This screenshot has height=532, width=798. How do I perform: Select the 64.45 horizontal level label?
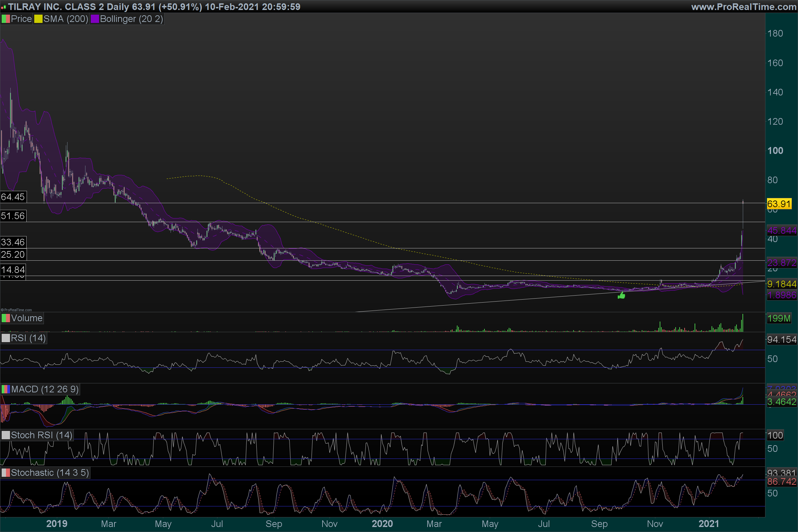13,197
